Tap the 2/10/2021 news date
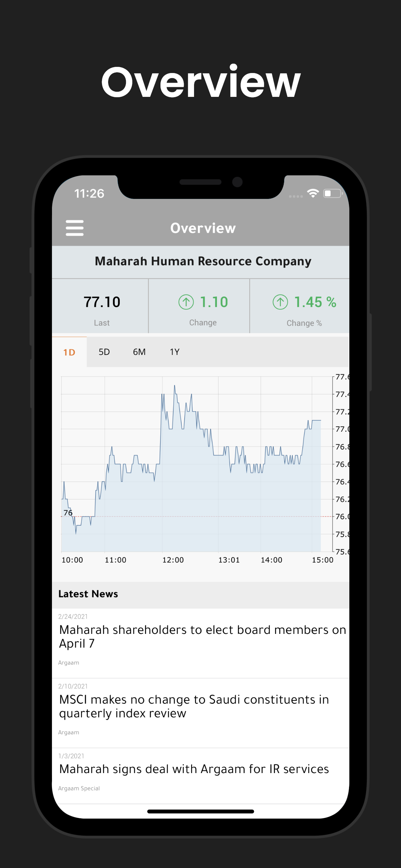Viewport: 401px width, 868px height. click(x=73, y=686)
